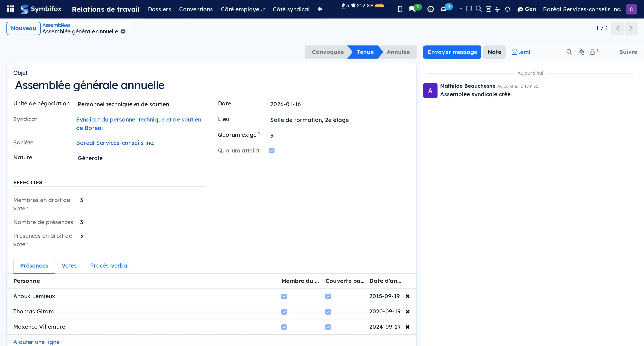This screenshot has height=346, width=644.
Task: Open the hourglass timer icon
Action: coord(488,9)
